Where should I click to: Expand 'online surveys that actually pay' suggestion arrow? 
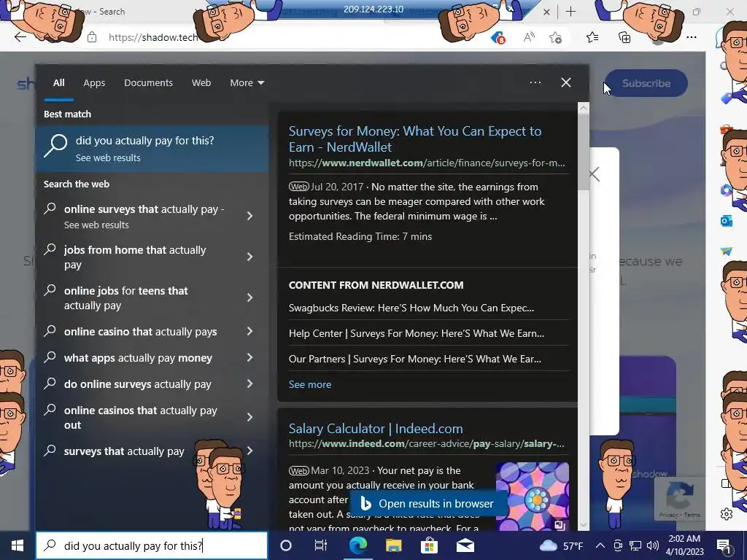tap(249, 216)
